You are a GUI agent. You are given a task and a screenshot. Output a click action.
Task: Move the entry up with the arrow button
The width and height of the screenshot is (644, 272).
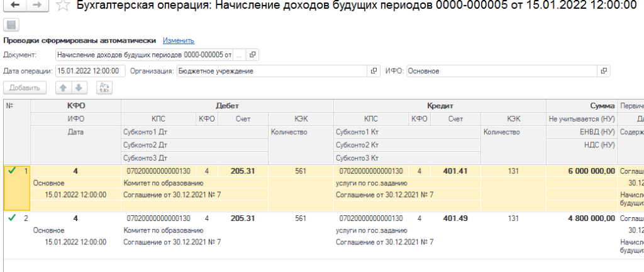[x=63, y=88]
